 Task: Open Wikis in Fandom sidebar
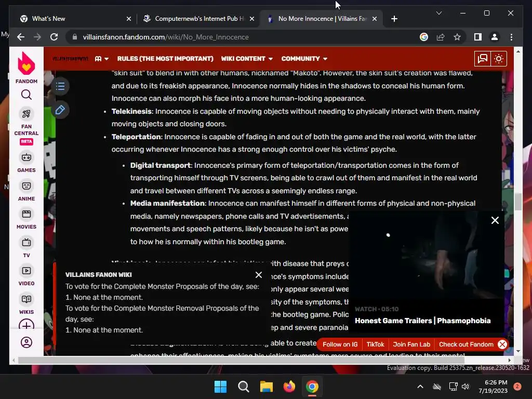(26, 304)
